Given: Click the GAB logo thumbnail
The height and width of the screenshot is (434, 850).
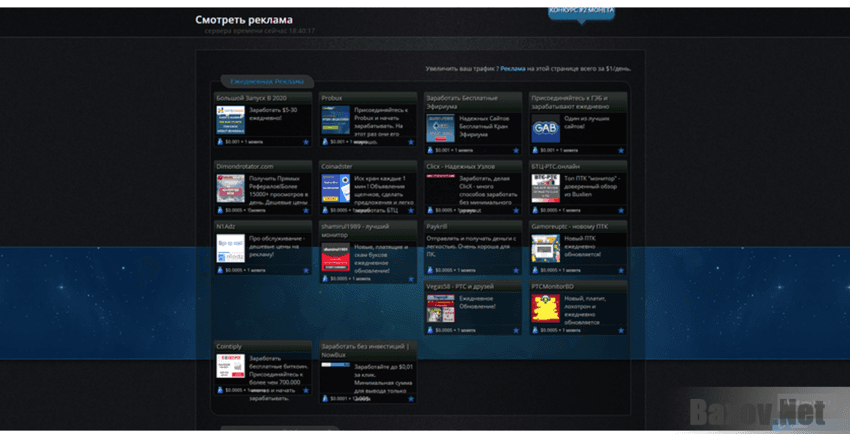Looking at the screenshot, I should click(x=544, y=128).
